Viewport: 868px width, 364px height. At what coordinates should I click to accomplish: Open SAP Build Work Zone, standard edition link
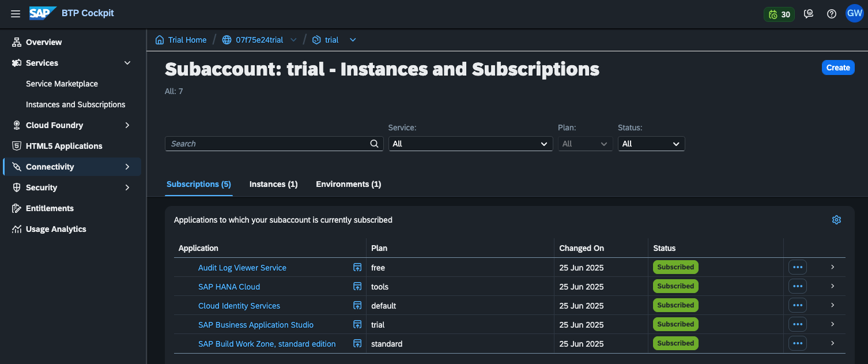(x=267, y=344)
